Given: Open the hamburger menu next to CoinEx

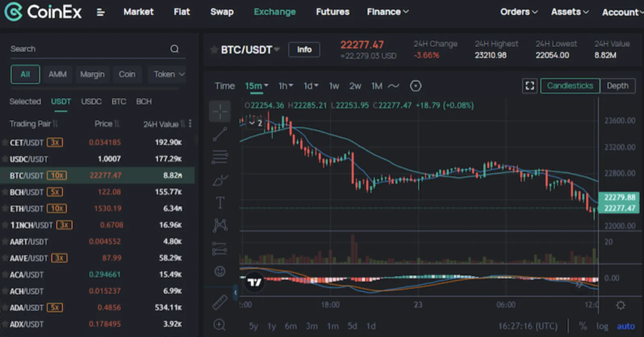Looking at the screenshot, I should point(101,12).
